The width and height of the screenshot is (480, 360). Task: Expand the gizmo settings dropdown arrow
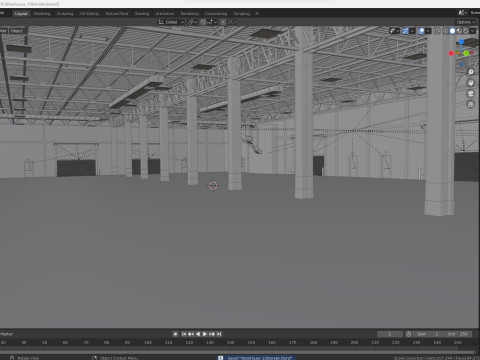[x=412, y=31]
